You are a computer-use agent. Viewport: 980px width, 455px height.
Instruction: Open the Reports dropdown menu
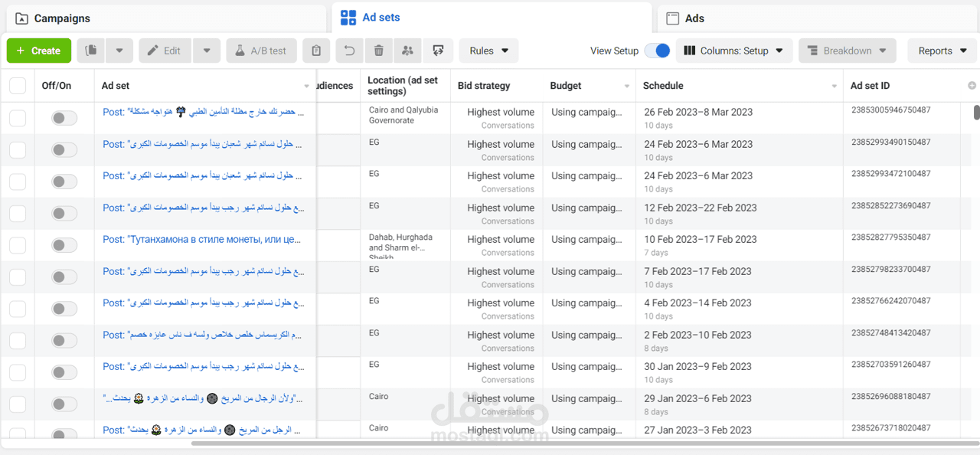[x=942, y=51]
